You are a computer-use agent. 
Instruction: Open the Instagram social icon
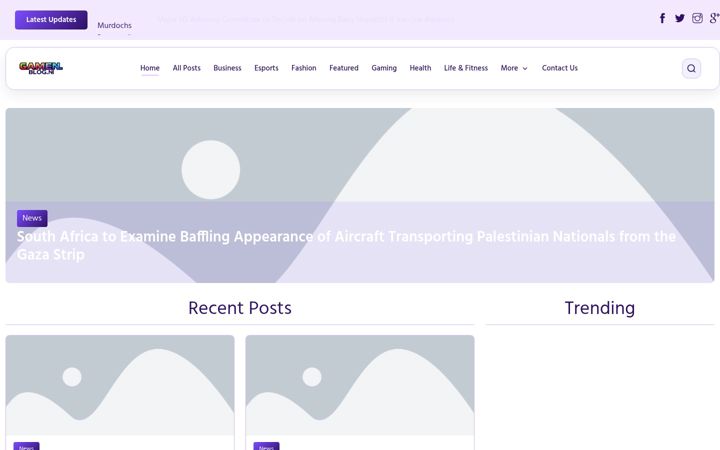(697, 18)
